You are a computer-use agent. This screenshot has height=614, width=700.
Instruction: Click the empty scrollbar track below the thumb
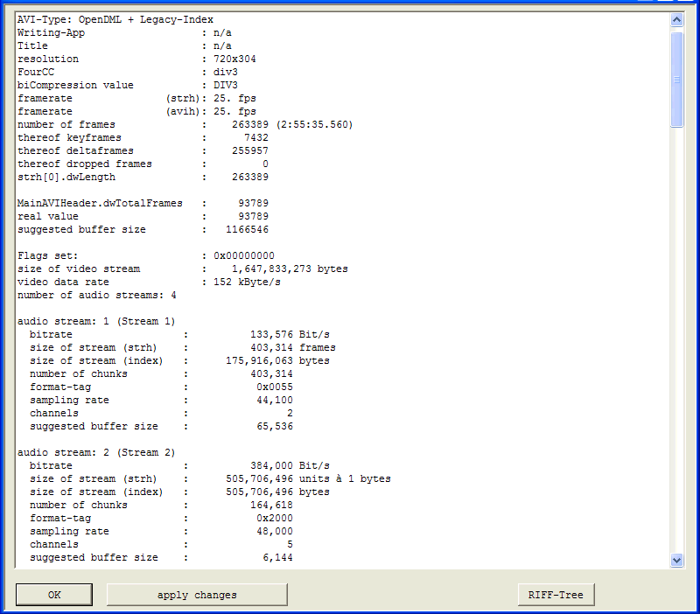click(675, 350)
